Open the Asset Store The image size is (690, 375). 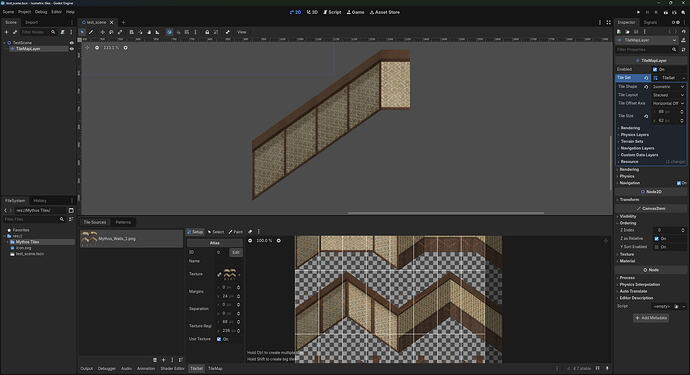pyautogui.click(x=385, y=12)
